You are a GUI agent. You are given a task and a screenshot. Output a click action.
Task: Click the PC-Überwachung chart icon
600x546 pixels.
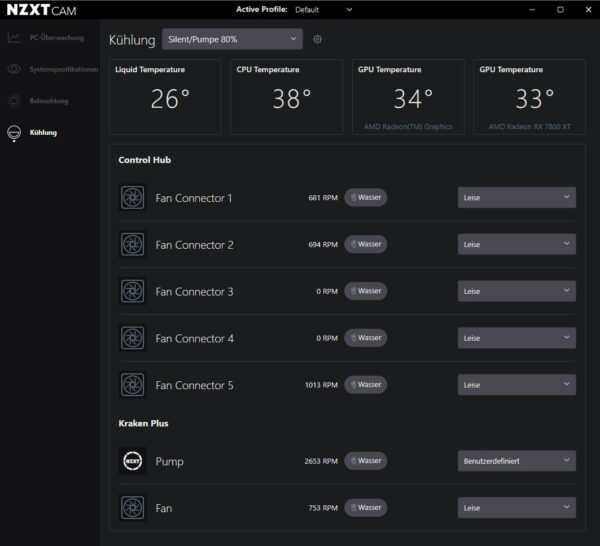tap(14, 37)
